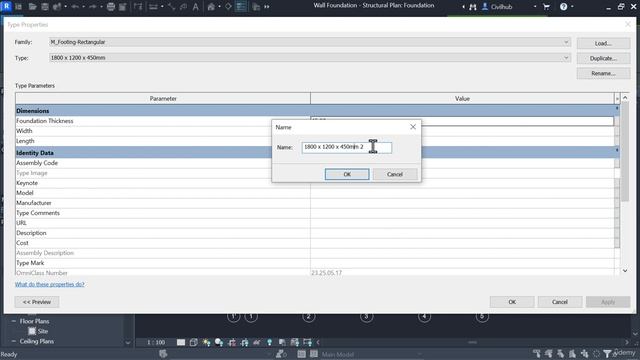Click the 1 : 100 view scale

[x=156, y=342]
